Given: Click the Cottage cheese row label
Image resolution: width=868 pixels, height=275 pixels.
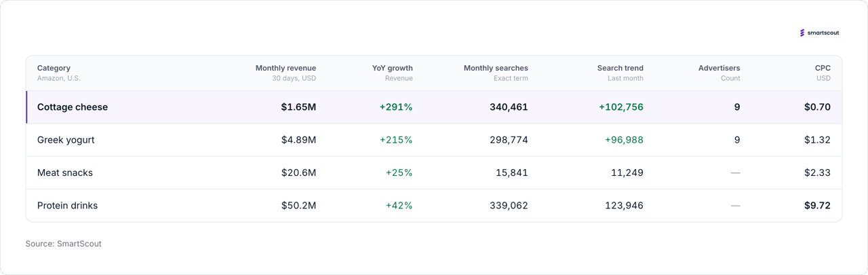Looking at the screenshot, I should click(73, 107).
